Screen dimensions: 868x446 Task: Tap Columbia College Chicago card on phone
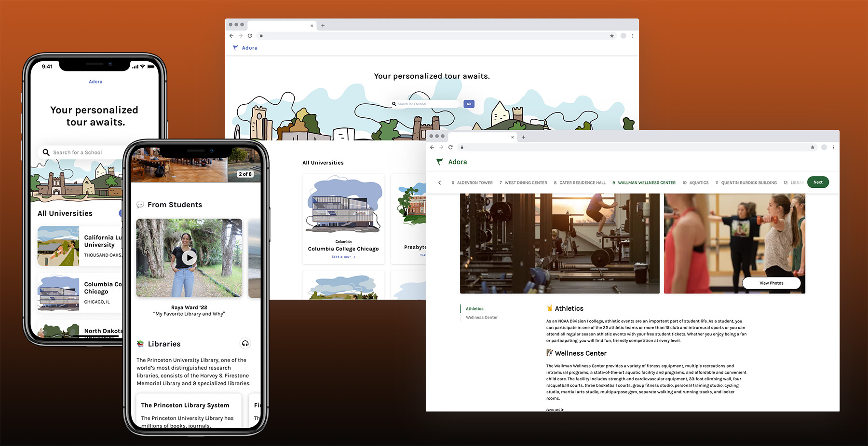80,293
